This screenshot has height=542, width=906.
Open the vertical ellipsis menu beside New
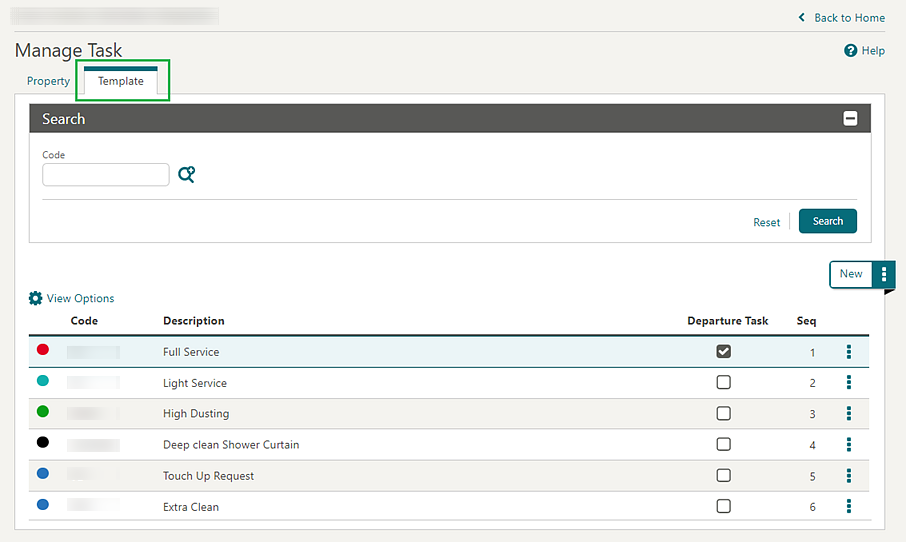coord(883,274)
